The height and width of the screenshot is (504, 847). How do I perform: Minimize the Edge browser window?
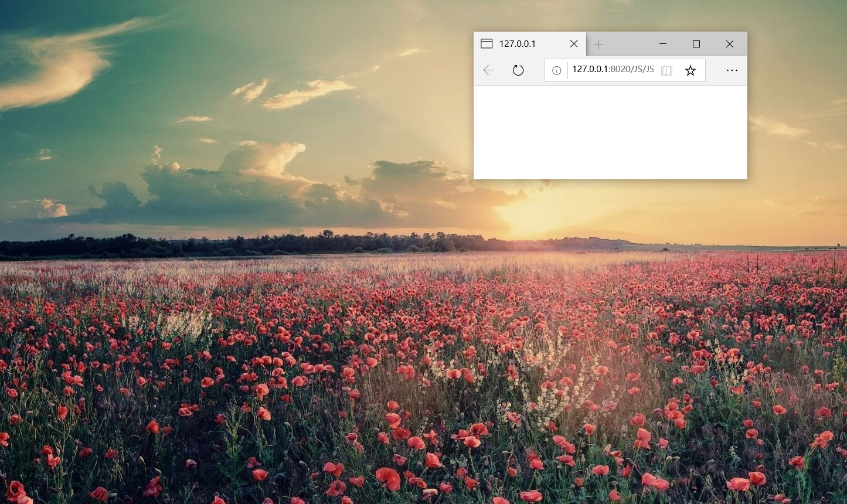(x=663, y=44)
